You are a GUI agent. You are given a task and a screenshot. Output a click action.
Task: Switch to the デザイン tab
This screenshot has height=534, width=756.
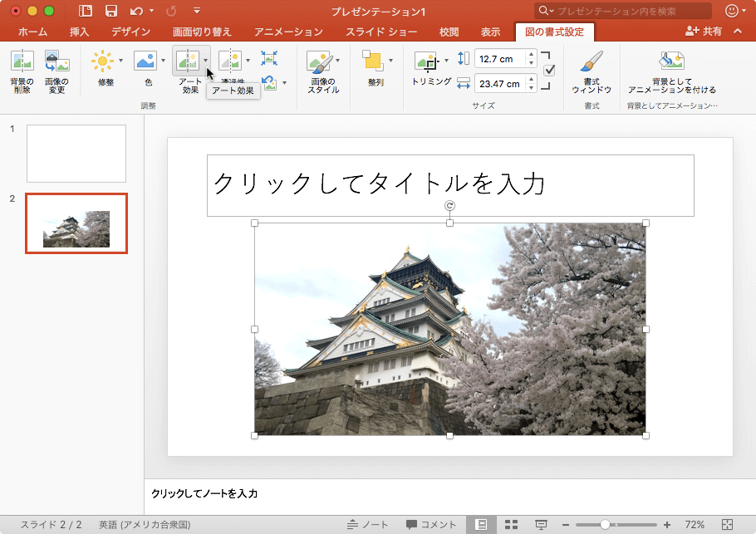click(x=130, y=32)
